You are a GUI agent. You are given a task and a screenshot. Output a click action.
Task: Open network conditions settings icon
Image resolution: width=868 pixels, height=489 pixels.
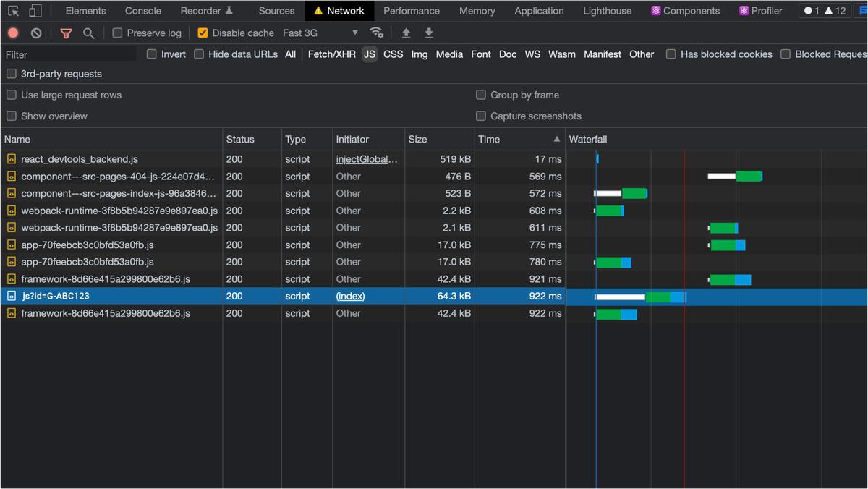pos(377,33)
